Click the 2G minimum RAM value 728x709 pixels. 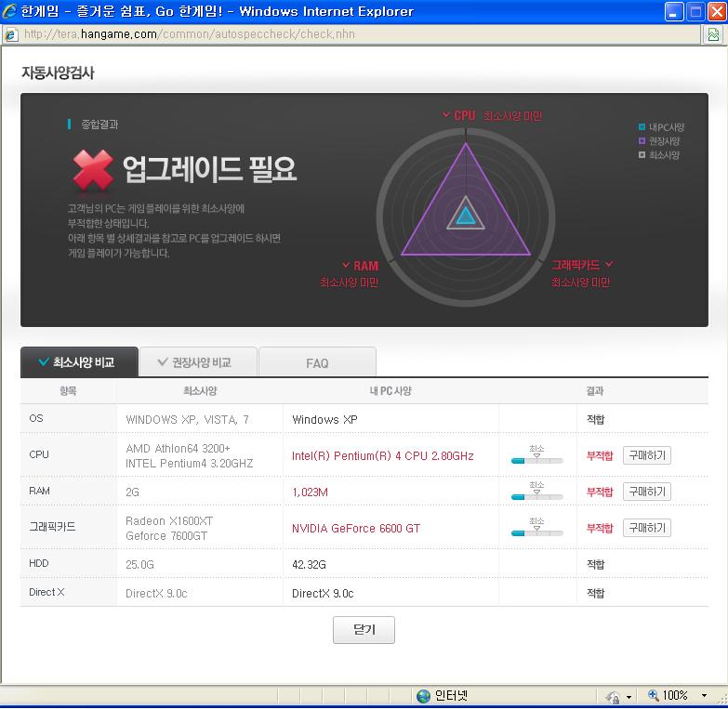(x=132, y=492)
